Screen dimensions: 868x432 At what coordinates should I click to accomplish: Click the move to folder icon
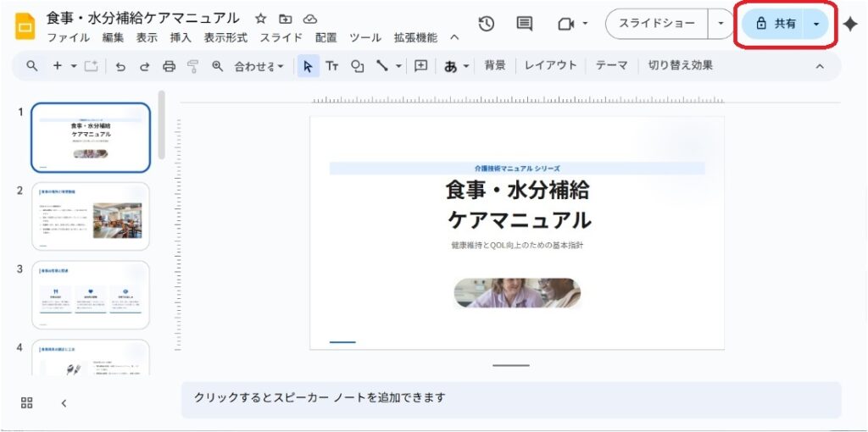[x=285, y=19]
